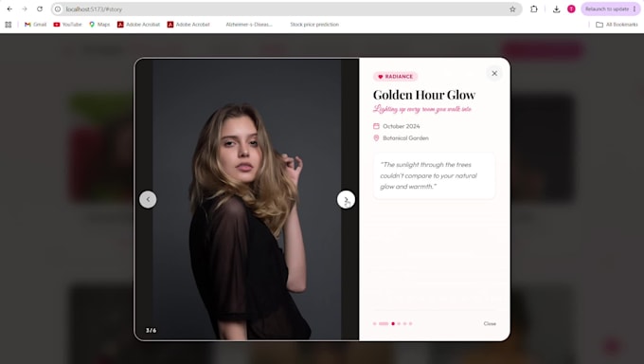The width and height of the screenshot is (644, 364).
Task: Click the '3/6' photo counter
Action: click(152, 330)
